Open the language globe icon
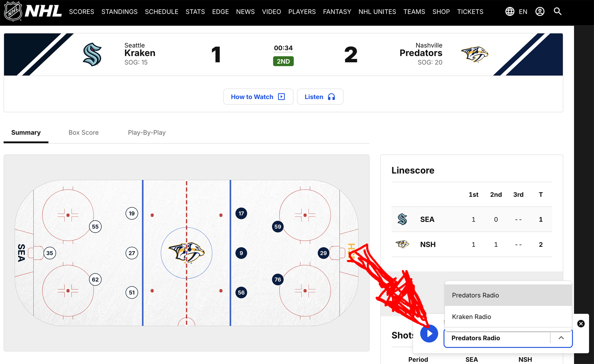594x364 pixels. (510, 12)
